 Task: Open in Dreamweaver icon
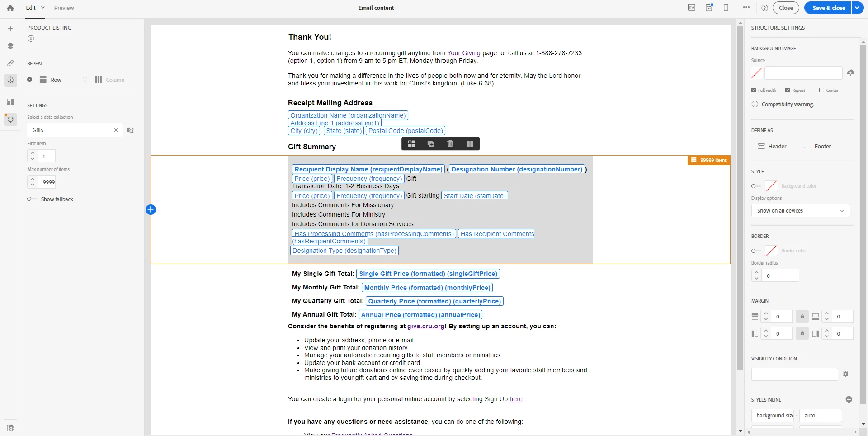pos(692,8)
